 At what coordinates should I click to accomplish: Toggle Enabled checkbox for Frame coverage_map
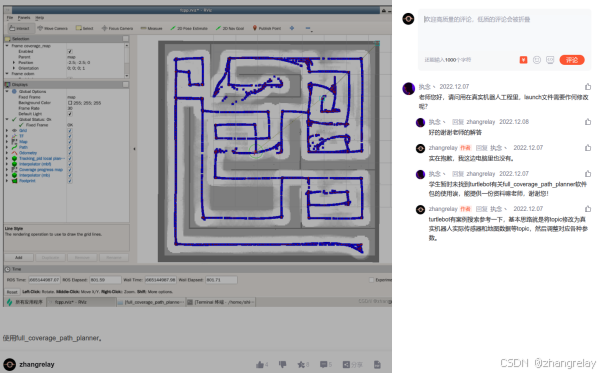[70, 51]
